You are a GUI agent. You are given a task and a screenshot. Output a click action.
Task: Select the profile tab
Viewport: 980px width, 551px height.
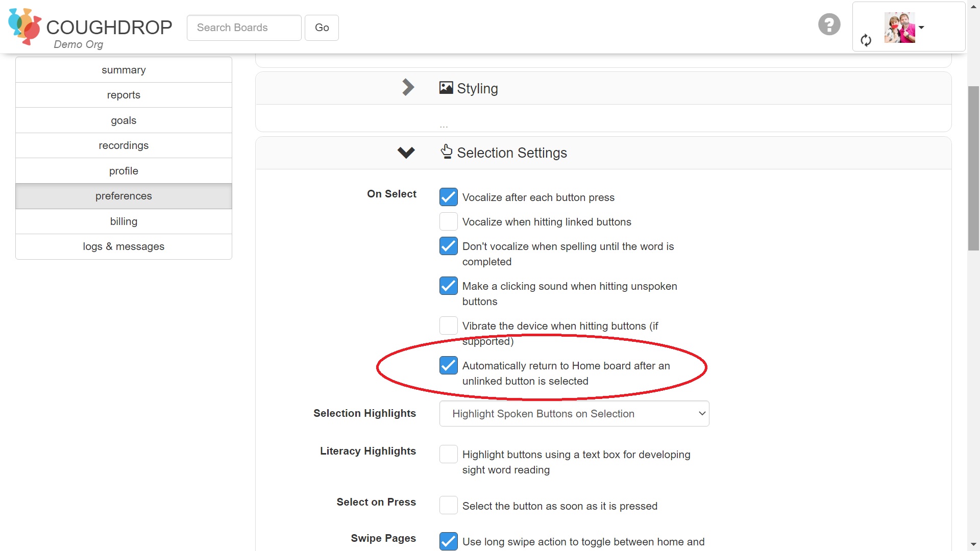[124, 171]
